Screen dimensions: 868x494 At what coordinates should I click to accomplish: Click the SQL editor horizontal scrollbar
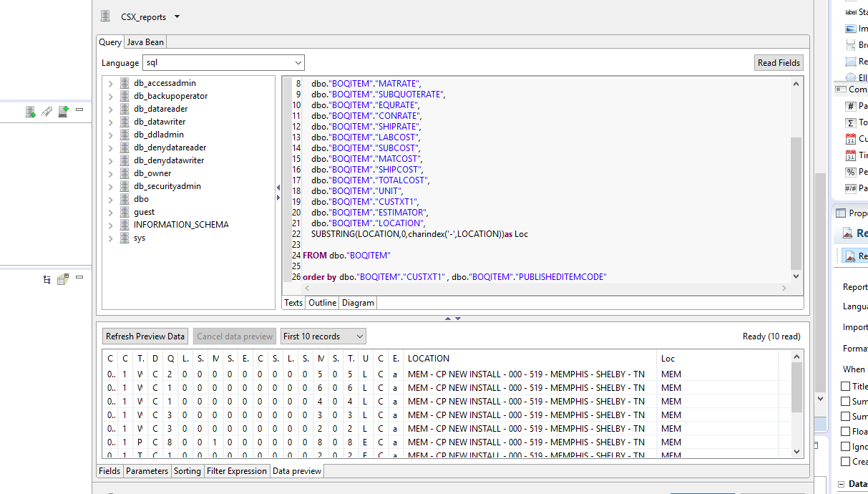544,288
